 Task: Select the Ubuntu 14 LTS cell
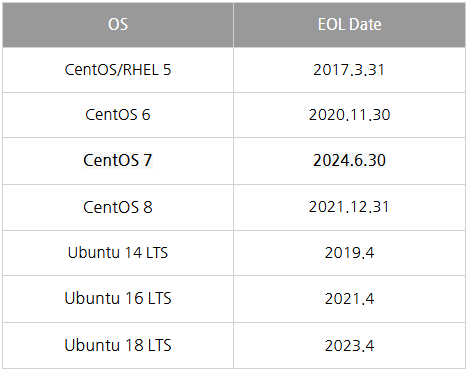118,252
